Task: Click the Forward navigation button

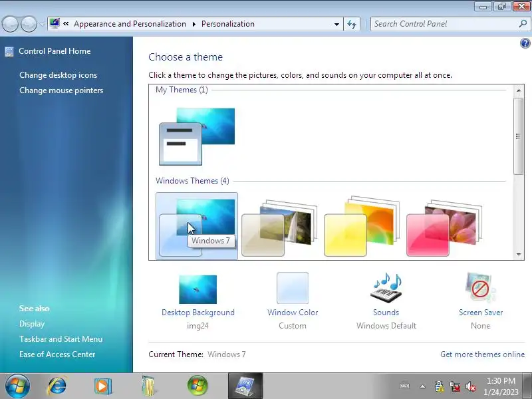Action: tap(29, 24)
